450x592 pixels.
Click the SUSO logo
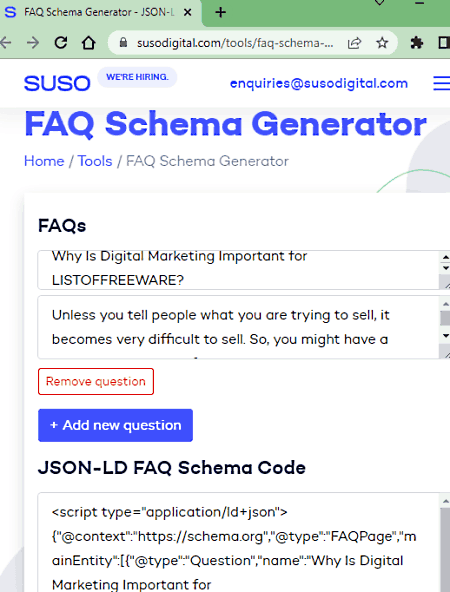(x=57, y=83)
